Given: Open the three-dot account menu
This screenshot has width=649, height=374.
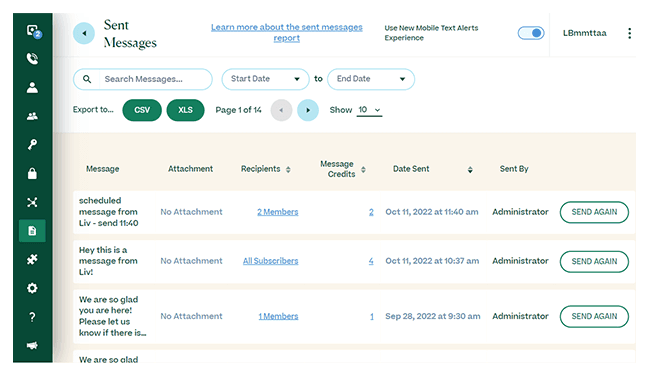Looking at the screenshot, I should tap(630, 33).
